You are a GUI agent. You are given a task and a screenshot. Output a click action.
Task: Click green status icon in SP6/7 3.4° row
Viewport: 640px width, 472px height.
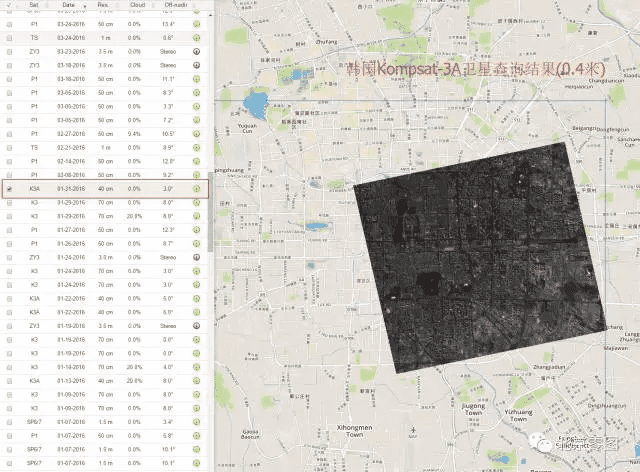pos(196,422)
